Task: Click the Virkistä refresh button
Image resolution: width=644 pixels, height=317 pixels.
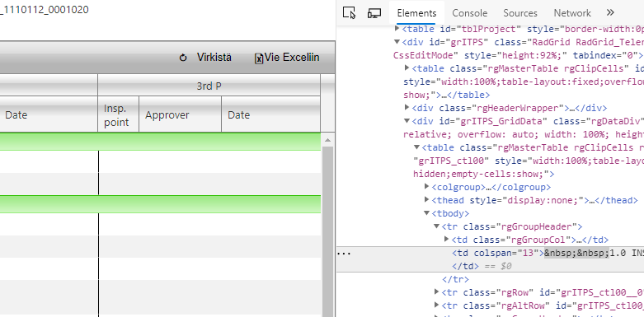Action: click(205, 58)
